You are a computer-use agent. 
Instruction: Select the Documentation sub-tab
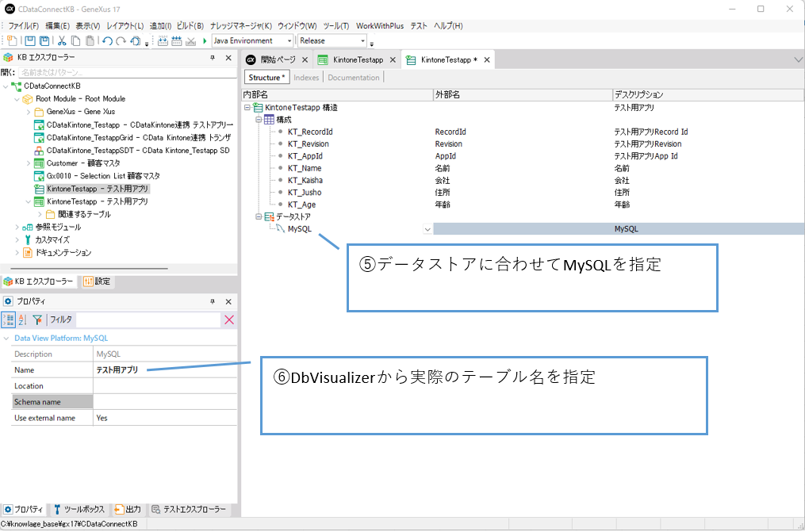(354, 78)
